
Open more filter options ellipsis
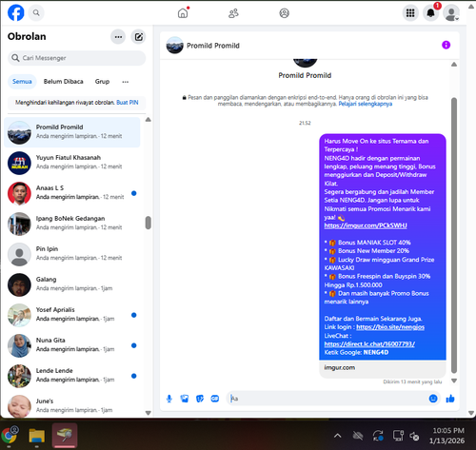[126, 82]
